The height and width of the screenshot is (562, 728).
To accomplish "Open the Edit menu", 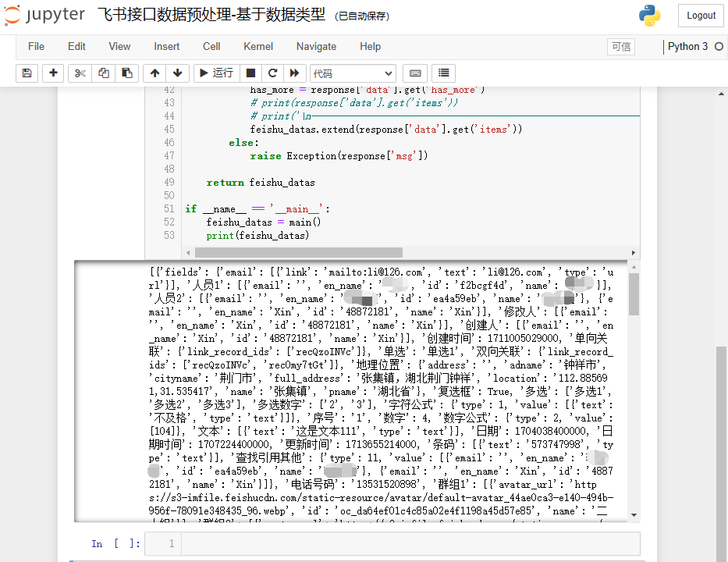I will [x=76, y=47].
